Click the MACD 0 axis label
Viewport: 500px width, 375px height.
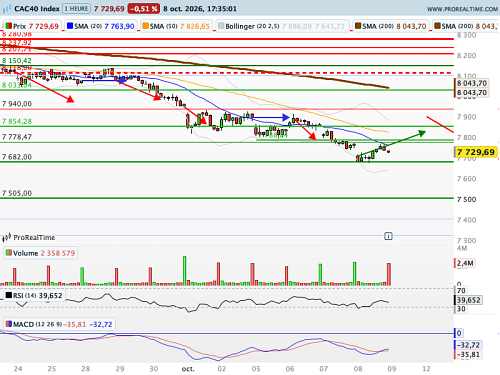coord(459,333)
